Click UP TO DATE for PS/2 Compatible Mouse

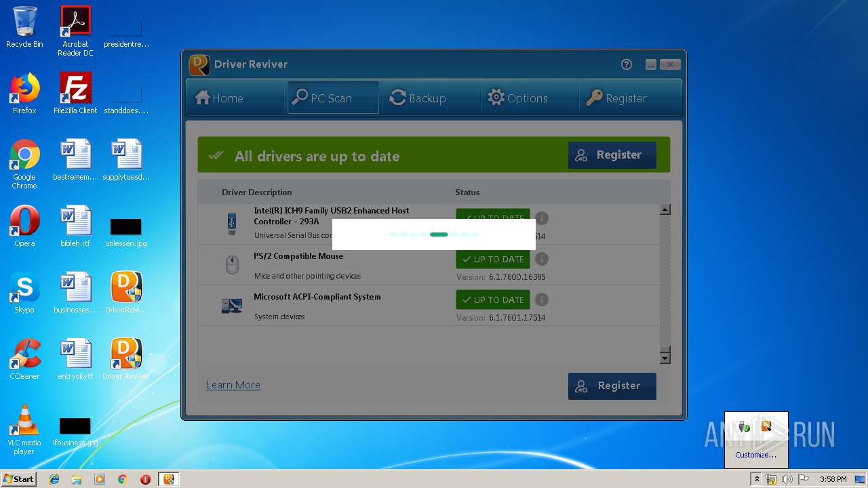click(x=493, y=259)
